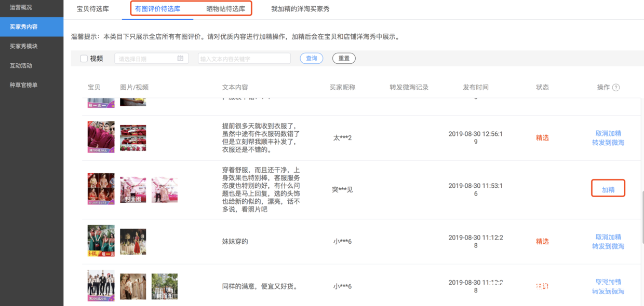Select the 有图评价待选库 tab
The width and height of the screenshot is (644, 306).
[x=157, y=9]
